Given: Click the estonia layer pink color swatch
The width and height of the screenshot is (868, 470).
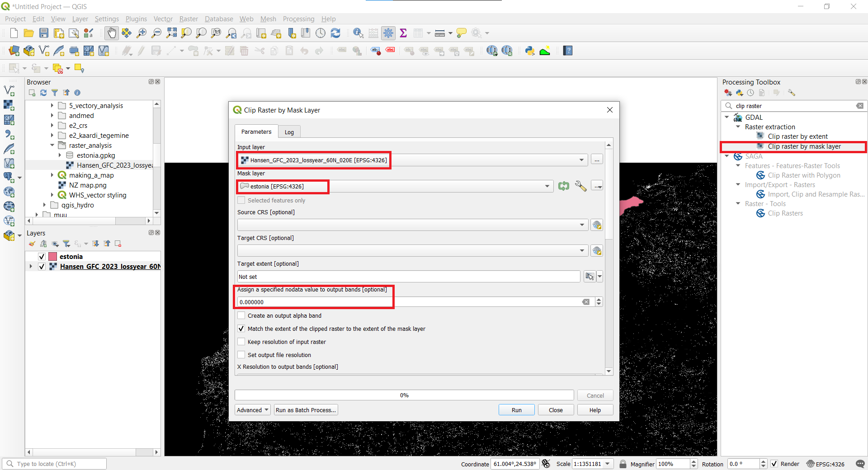Looking at the screenshot, I should pos(53,257).
